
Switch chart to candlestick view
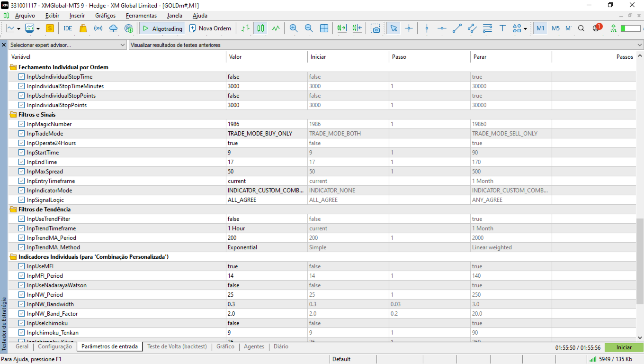260,28
